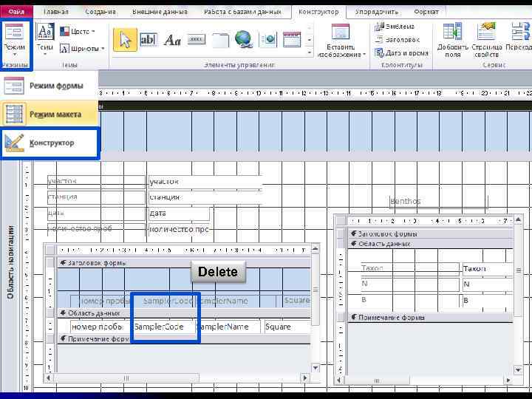Pick the Select arrow pointer tool
Screen dimensions: 532x399
125,40
